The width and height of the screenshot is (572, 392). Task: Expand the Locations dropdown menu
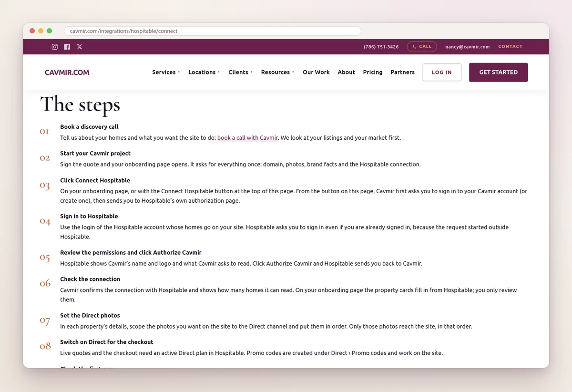[204, 72]
